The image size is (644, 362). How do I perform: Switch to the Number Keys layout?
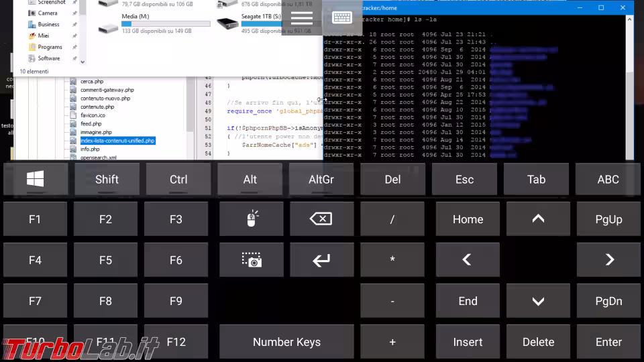pyautogui.click(x=286, y=342)
